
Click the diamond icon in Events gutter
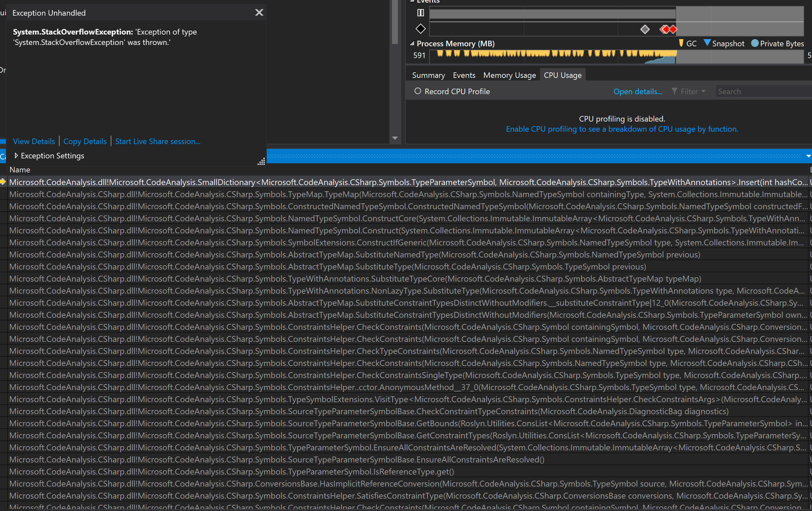420,29
